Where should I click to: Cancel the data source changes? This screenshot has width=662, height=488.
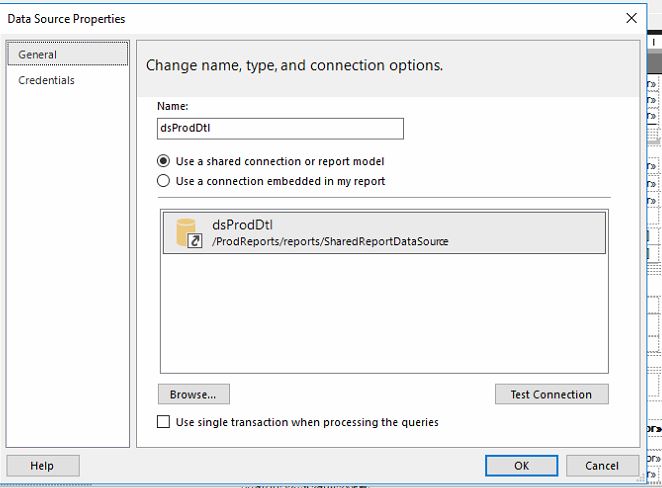tap(602, 465)
